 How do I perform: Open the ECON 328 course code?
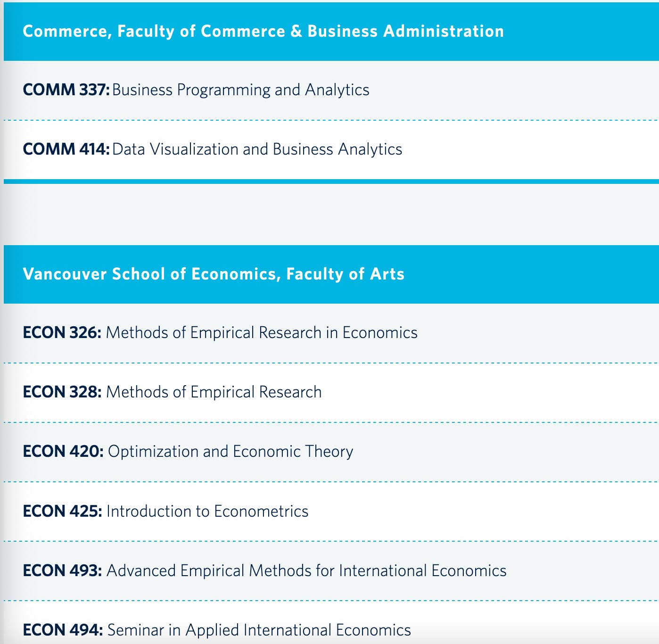tap(62, 392)
